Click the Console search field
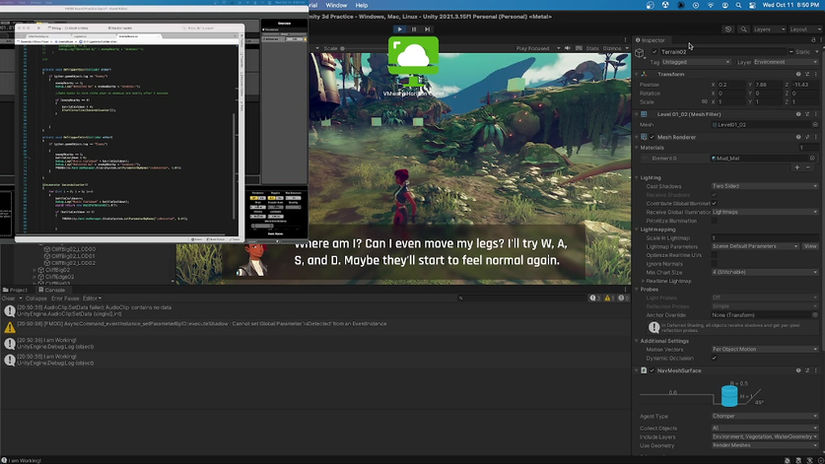Image resolution: width=825 pixels, height=464 pixels. [x=521, y=298]
